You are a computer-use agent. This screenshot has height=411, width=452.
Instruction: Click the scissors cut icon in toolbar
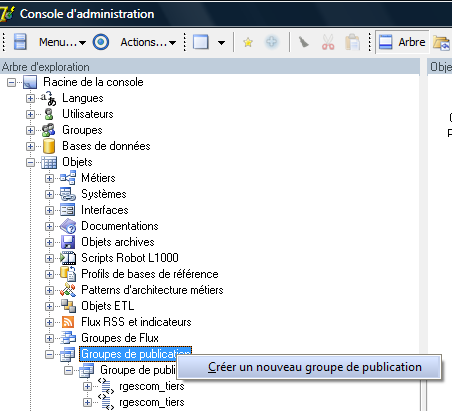pyautogui.click(x=328, y=42)
